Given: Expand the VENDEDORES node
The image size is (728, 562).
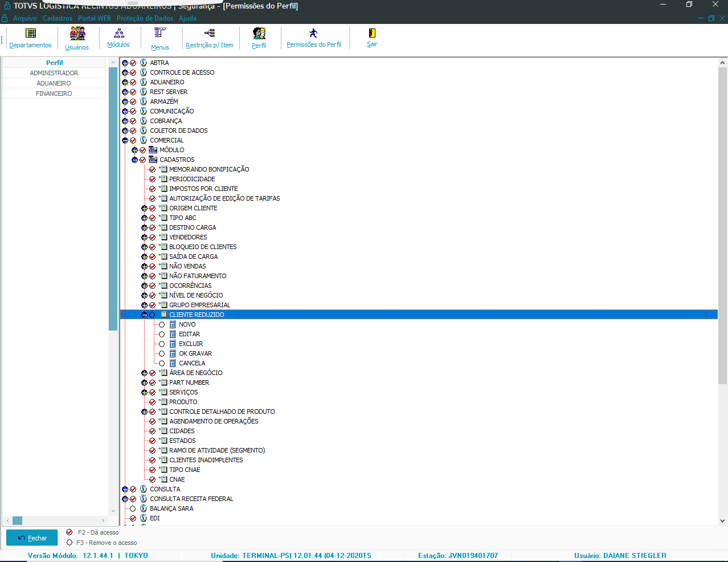Looking at the screenshot, I should click(x=144, y=238).
